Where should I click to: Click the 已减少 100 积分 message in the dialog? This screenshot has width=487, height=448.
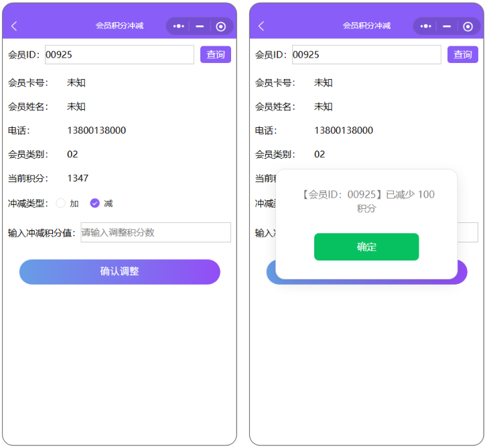click(366, 202)
